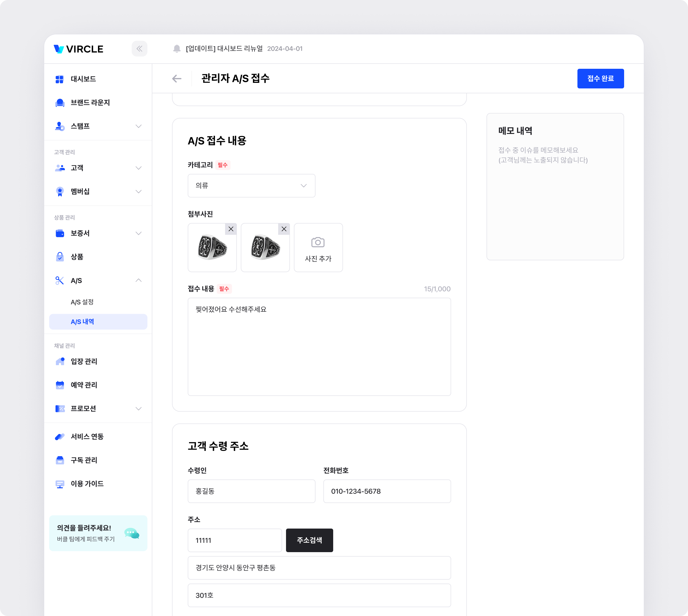Go back using the left arrow icon
The width and height of the screenshot is (688, 616).
177,79
